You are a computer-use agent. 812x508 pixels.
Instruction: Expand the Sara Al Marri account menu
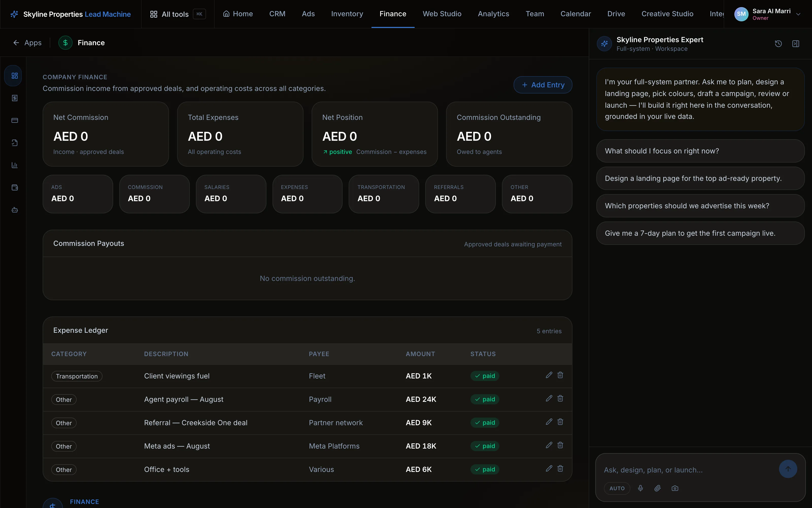(768, 14)
